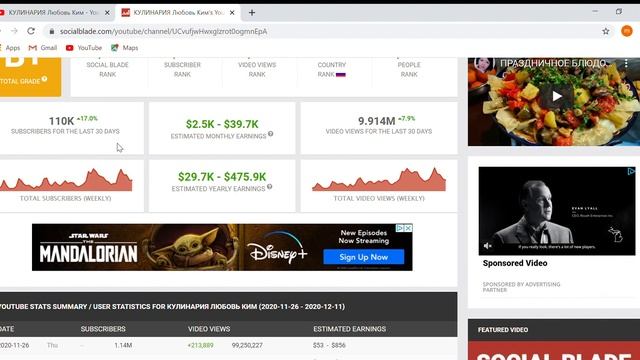
Task: Open the Apps bookmark
Action: (11, 48)
